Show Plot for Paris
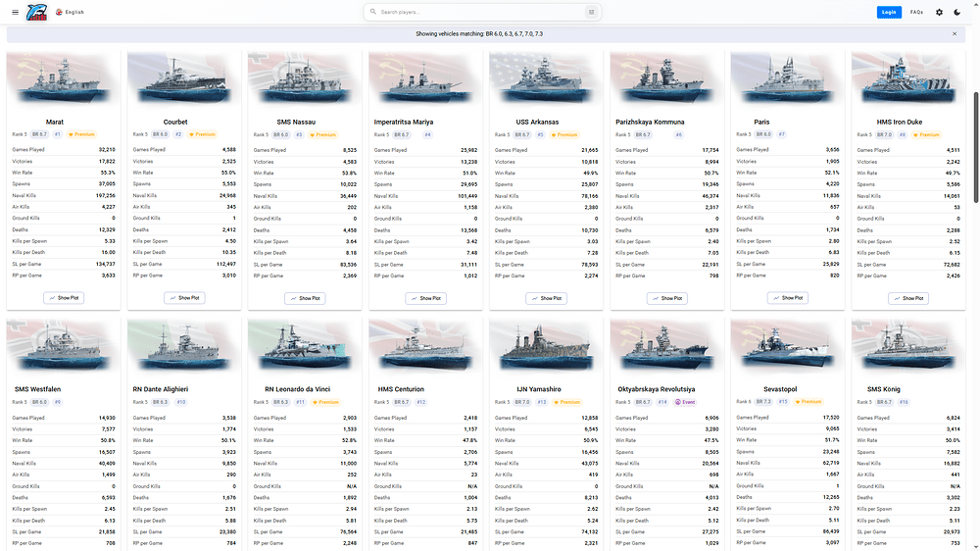This screenshot has height=551, width=980. click(788, 298)
